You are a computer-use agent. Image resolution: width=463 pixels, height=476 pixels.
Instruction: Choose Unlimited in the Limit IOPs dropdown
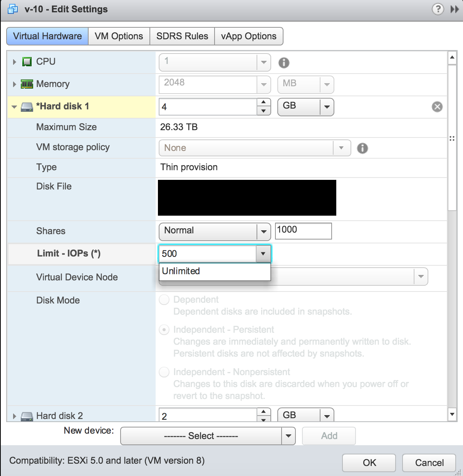click(x=181, y=271)
